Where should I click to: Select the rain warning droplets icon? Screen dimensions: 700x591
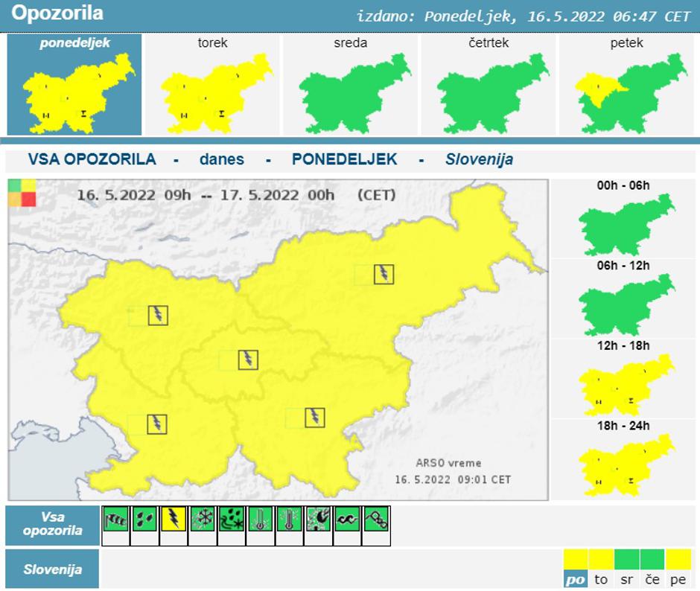pos(144,519)
